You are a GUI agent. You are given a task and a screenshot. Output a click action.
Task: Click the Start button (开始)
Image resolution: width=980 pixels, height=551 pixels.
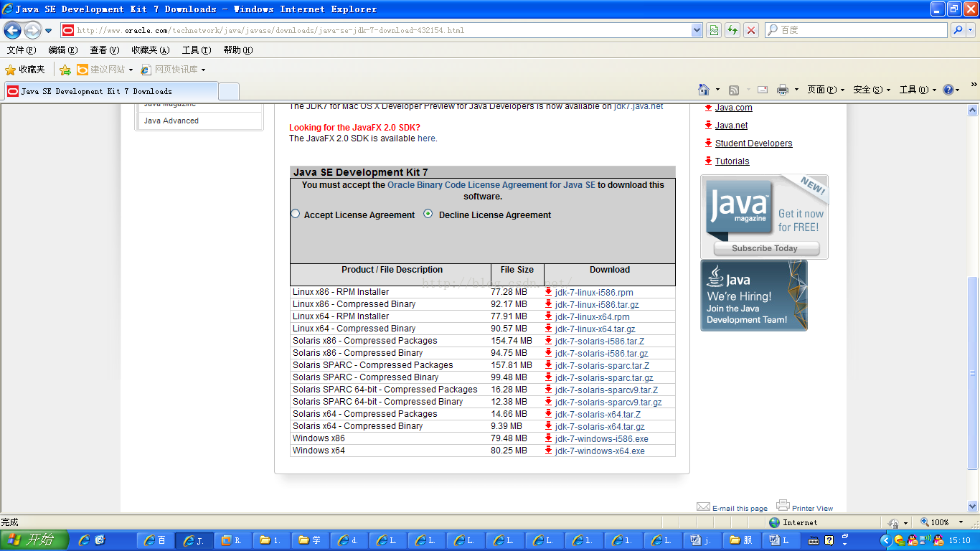pos(34,540)
